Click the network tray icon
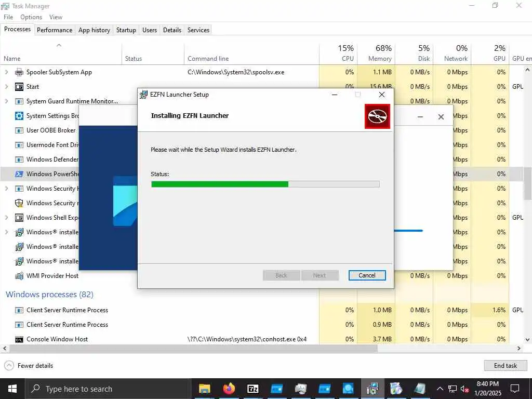The width and height of the screenshot is (532, 399). point(453,389)
